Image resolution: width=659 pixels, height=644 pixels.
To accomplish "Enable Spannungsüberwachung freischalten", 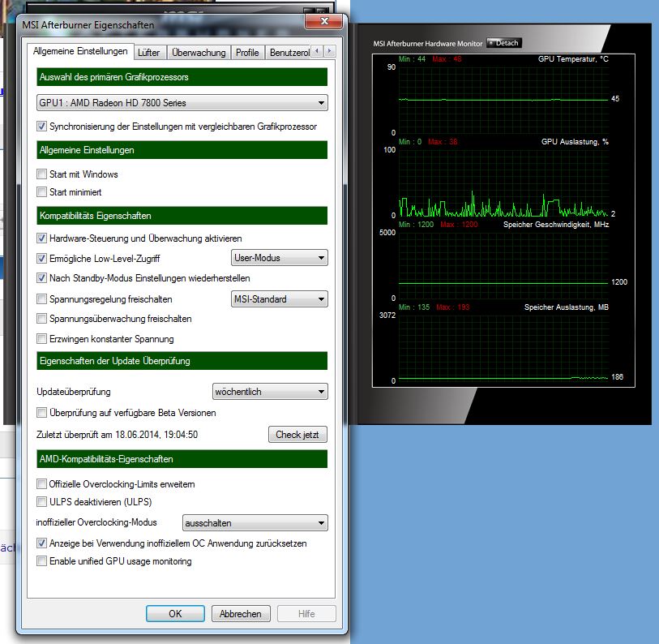I will (41, 319).
